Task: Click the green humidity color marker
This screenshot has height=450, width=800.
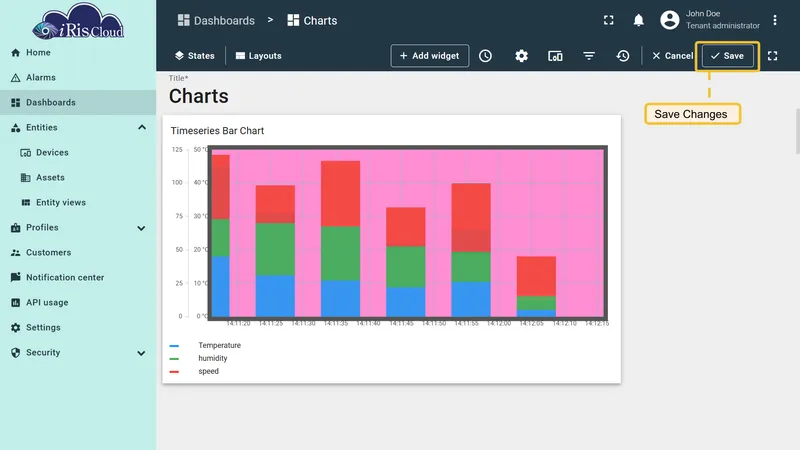Action: 174,359
